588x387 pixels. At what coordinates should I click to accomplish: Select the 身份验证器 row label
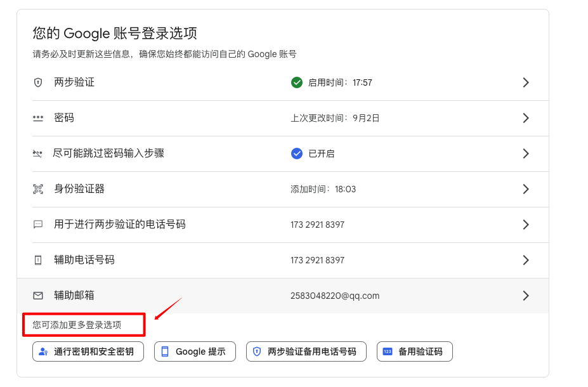pyautogui.click(x=79, y=188)
